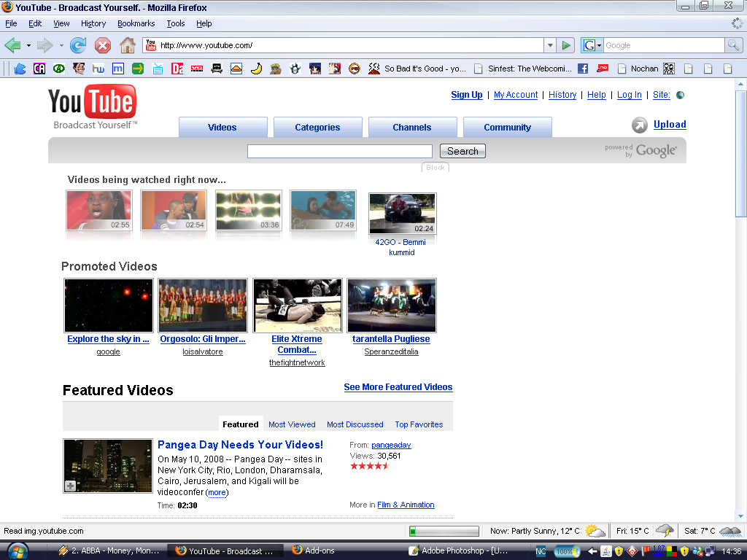747x560 pixels.
Task: Click the YouTube Search button
Action: (462, 151)
